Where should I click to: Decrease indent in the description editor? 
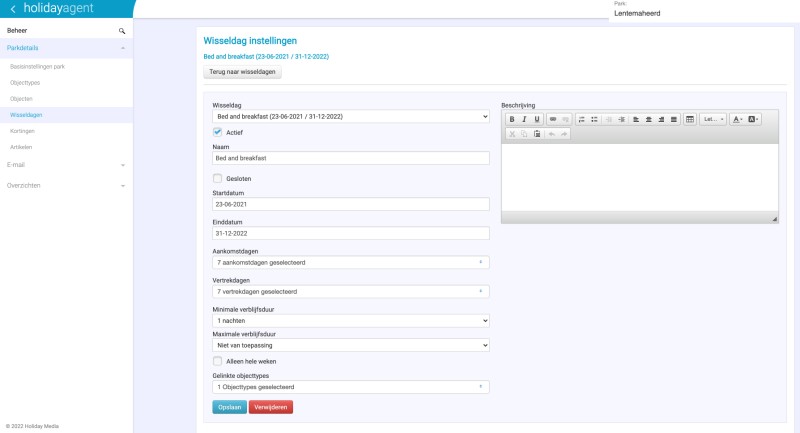pos(609,119)
